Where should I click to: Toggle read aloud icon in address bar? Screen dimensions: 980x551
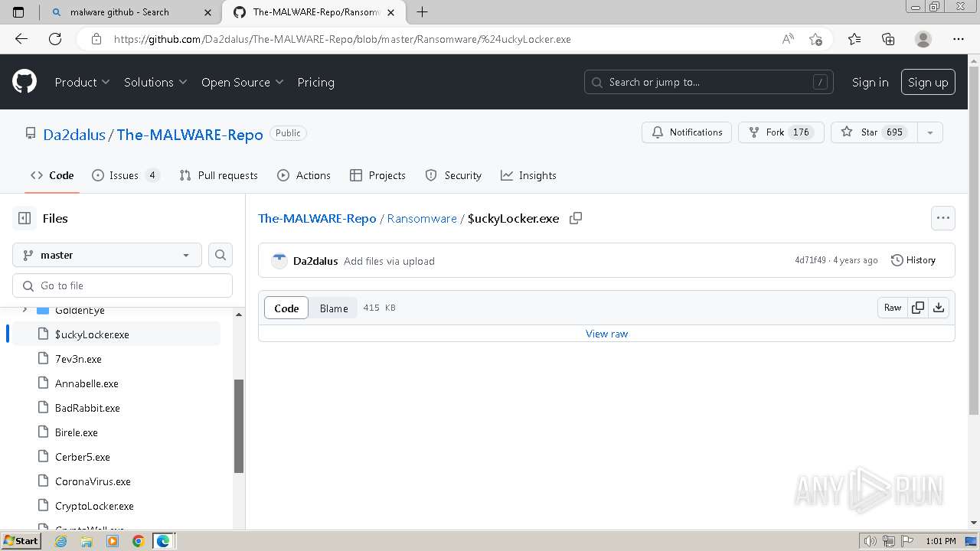point(788,39)
